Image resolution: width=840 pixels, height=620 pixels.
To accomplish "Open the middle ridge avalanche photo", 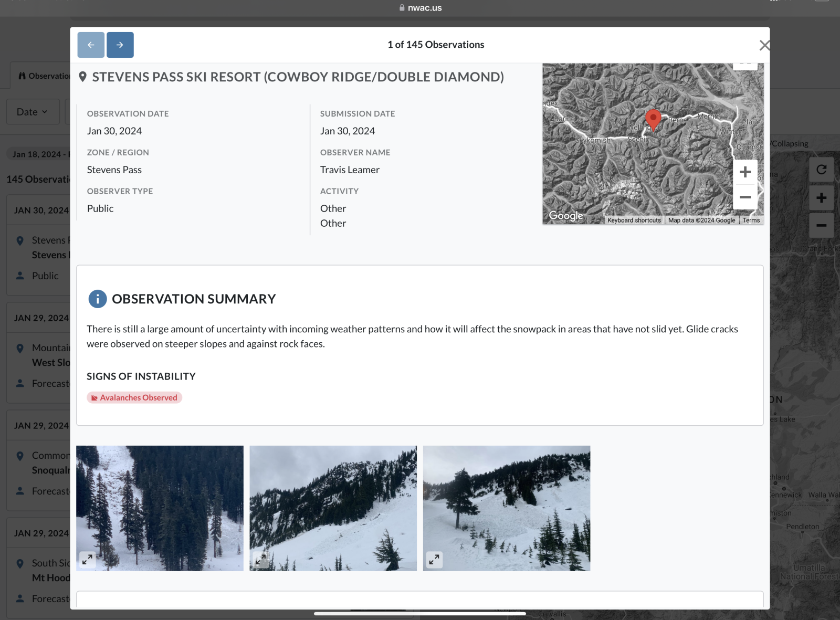I will [333, 508].
